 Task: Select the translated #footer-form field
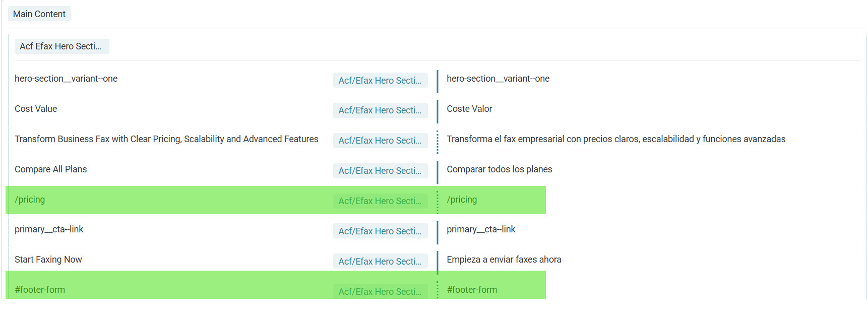point(472,290)
